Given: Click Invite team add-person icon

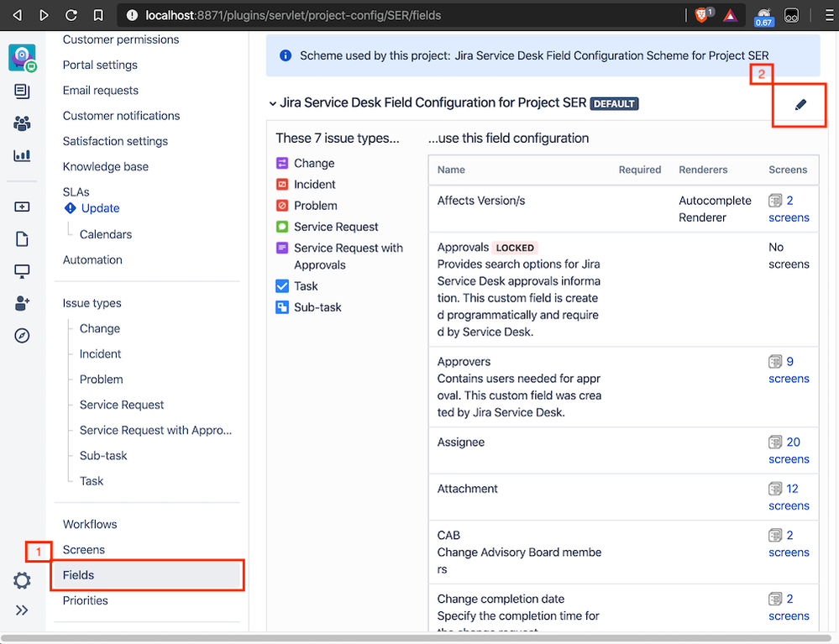Looking at the screenshot, I should coord(22,303).
